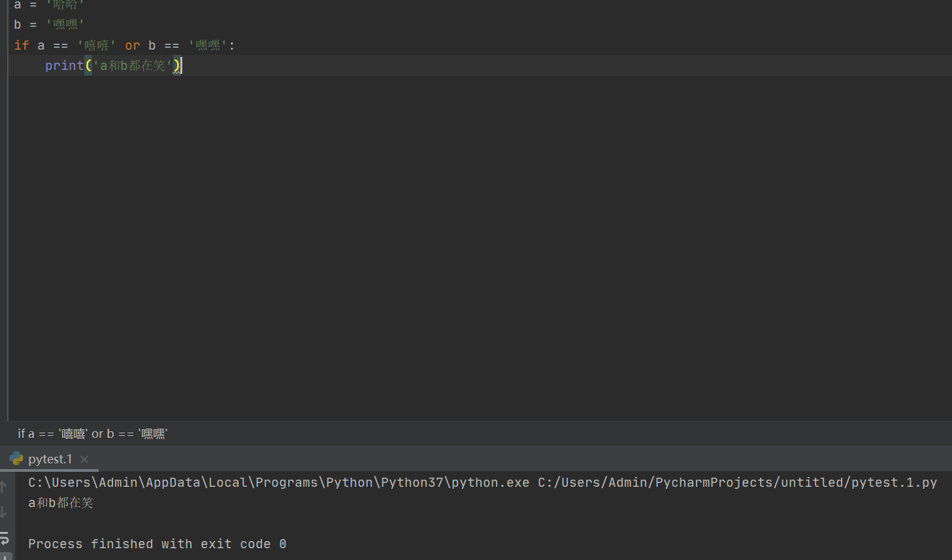Click the breadcrumb "if a == '嘻嘻' or b == '嘿嘿'"
Viewport: 952px width, 560px height.
tap(92, 434)
